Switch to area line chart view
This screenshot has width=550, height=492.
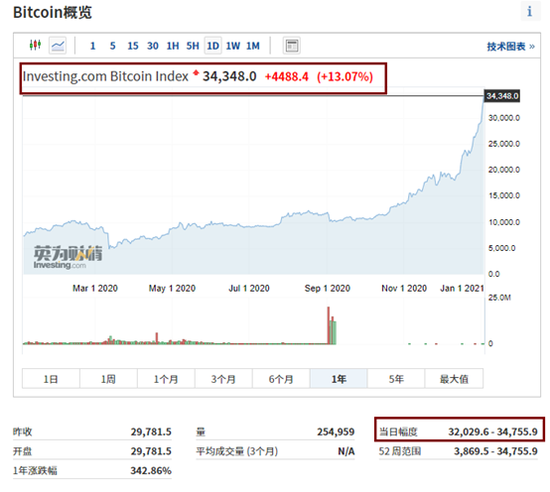[58, 46]
